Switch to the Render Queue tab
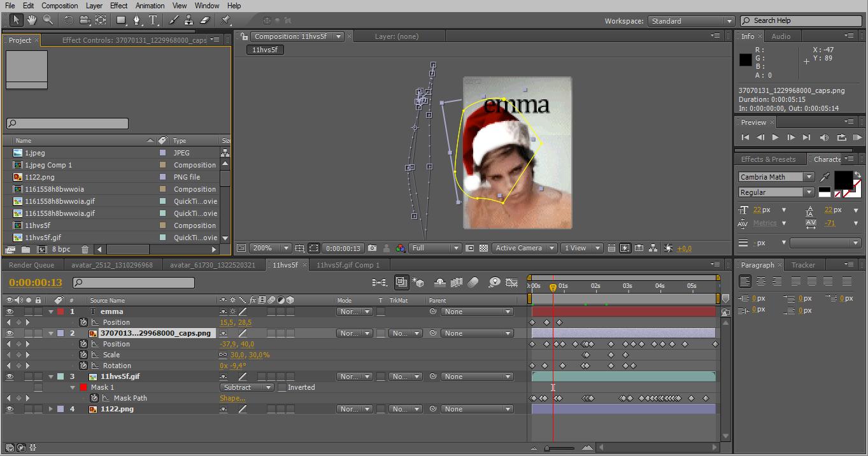The width and height of the screenshot is (868, 456). click(x=32, y=265)
